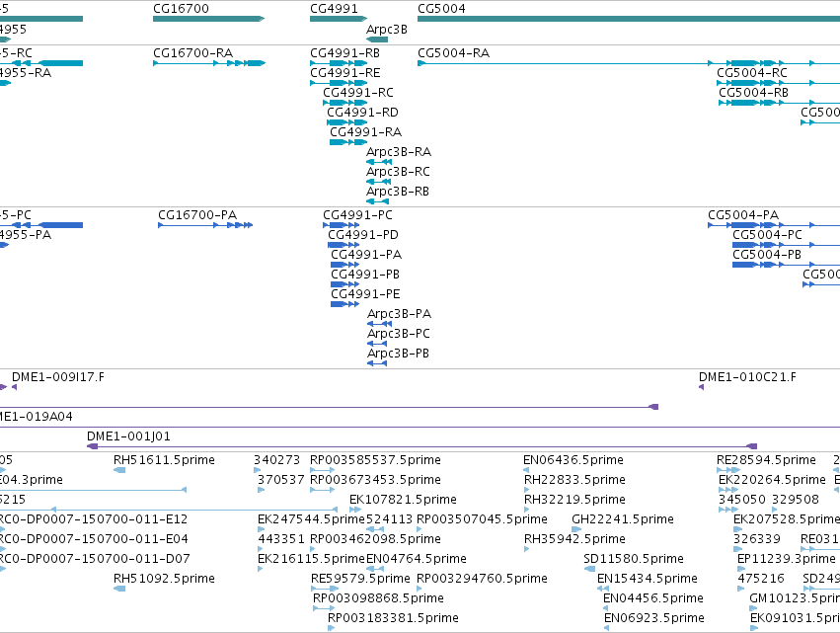Select the CG4991 gene bar
Image resolution: width=840 pixels, height=633 pixels.
click(339, 19)
